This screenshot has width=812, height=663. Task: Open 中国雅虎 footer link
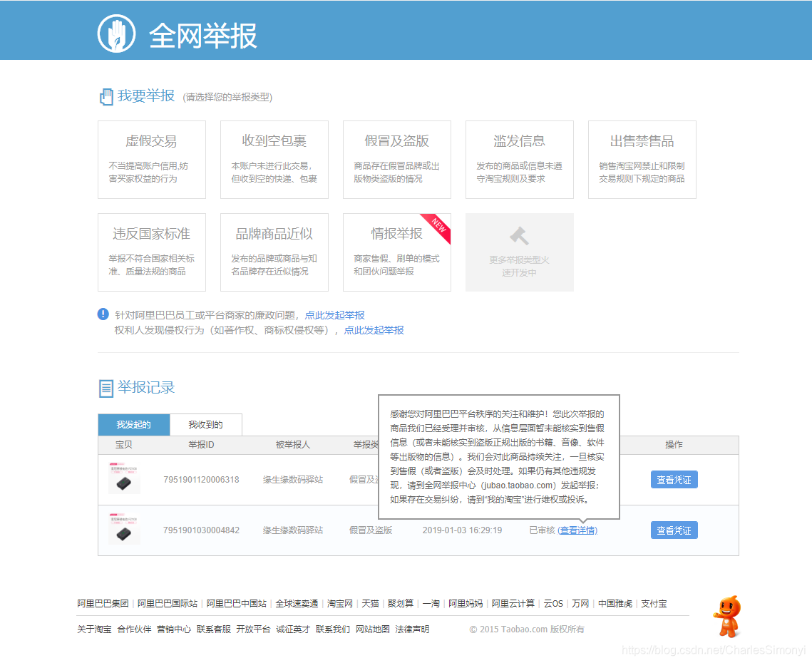[615, 604]
